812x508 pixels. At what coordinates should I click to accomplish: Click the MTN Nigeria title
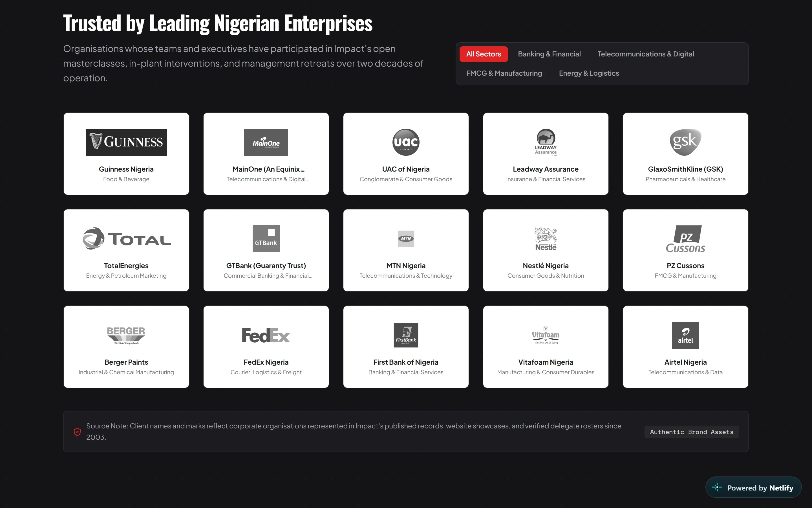click(406, 265)
